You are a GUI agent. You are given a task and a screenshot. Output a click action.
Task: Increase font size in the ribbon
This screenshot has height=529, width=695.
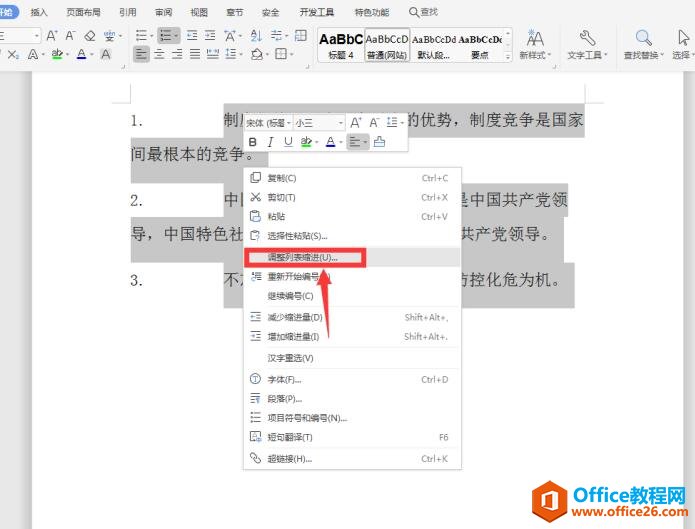pyautogui.click(x=52, y=35)
